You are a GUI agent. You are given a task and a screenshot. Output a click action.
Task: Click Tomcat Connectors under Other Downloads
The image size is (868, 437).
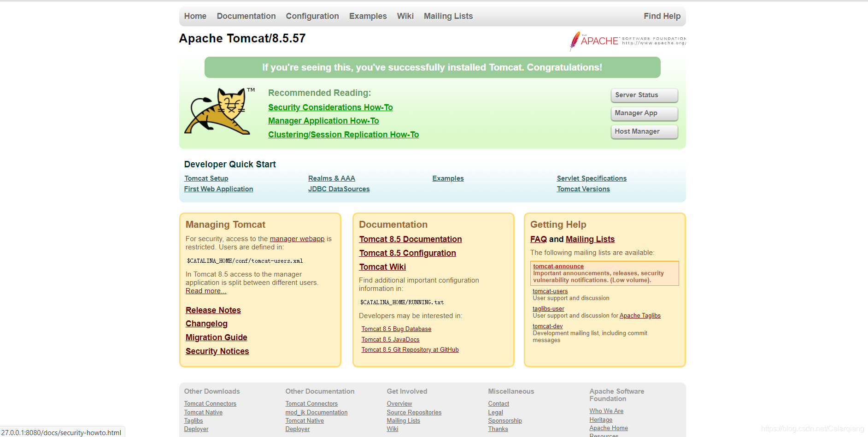pos(210,404)
